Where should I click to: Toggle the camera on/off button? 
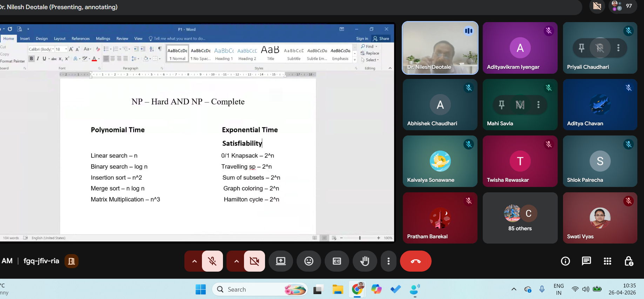coord(255,261)
